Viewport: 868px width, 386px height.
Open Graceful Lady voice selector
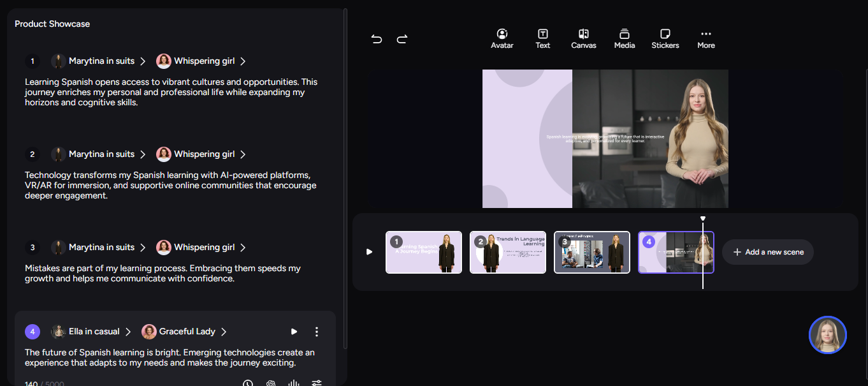[x=185, y=332]
